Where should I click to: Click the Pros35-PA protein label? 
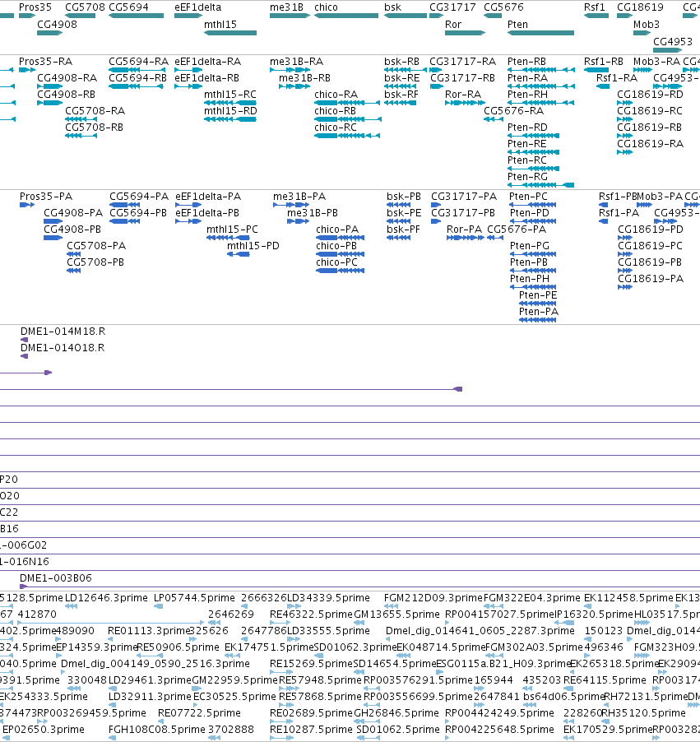pyautogui.click(x=46, y=197)
